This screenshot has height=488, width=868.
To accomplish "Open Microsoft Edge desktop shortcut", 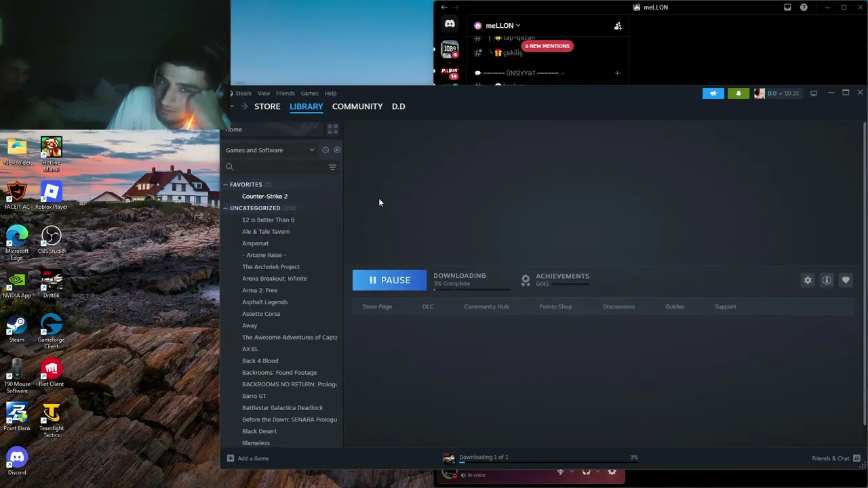I will click(x=17, y=243).
